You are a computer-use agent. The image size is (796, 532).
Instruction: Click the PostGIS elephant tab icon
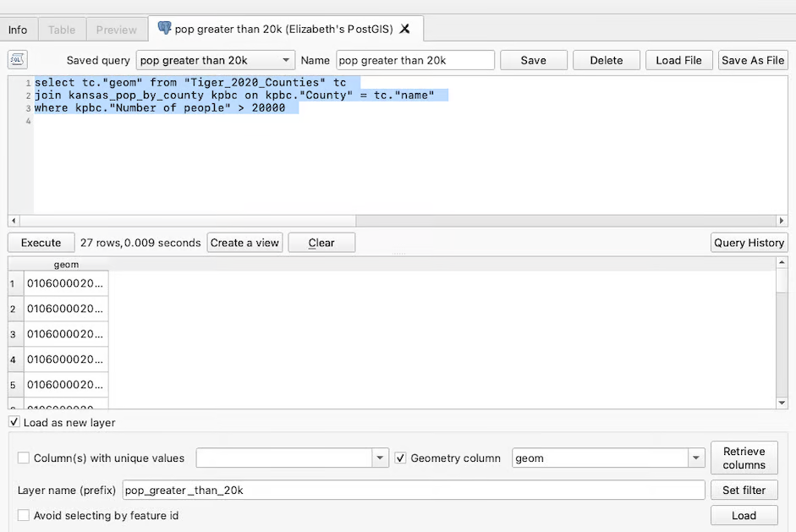tap(164, 28)
